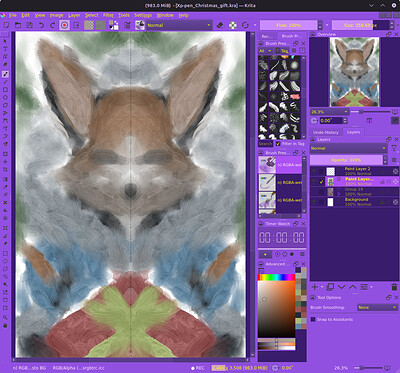Image resolution: width=400 pixels, height=373 pixels.
Task: Toggle the Eraser mode icon
Action: tap(220, 25)
